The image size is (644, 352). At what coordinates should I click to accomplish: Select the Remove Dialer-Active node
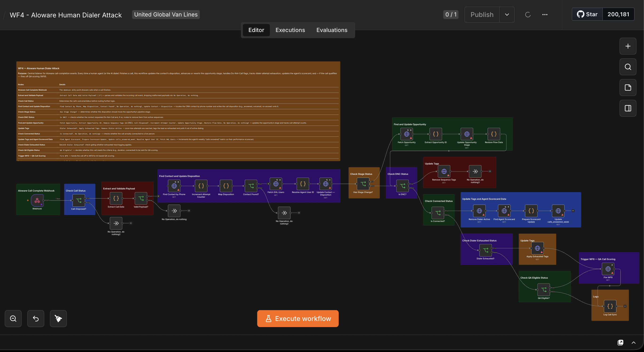[x=479, y=211]
